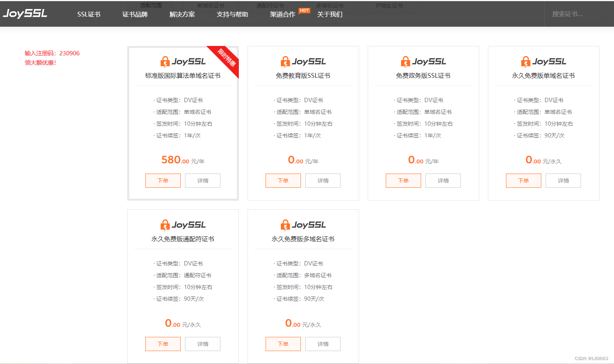The width and height of the screenshot is (614, 364).
Task: Open the 证书品牌 menu
Action: tap(135, 14)
